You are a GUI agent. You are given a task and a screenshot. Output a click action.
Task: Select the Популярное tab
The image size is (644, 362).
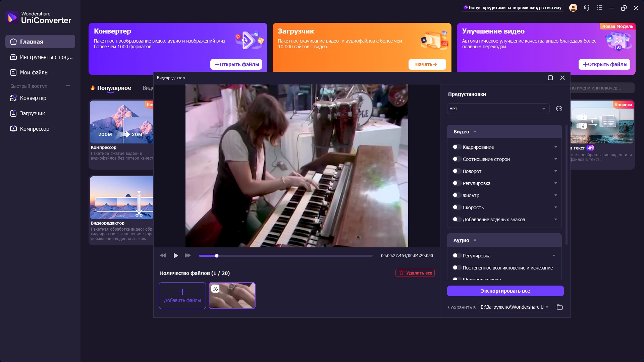[x=114, y=88]
